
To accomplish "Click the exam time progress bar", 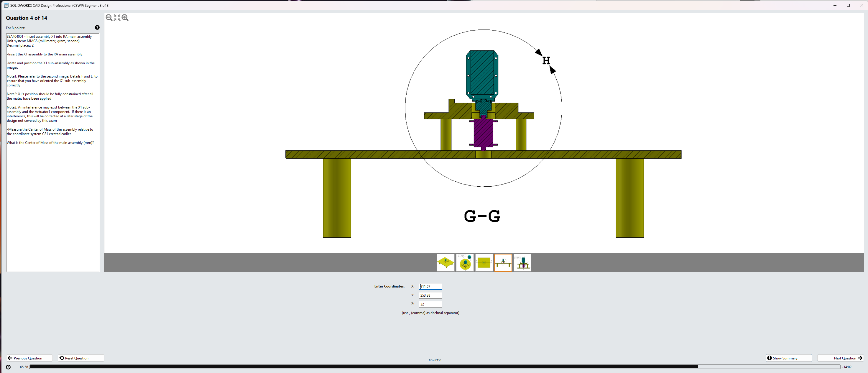I will pos(434,367).
